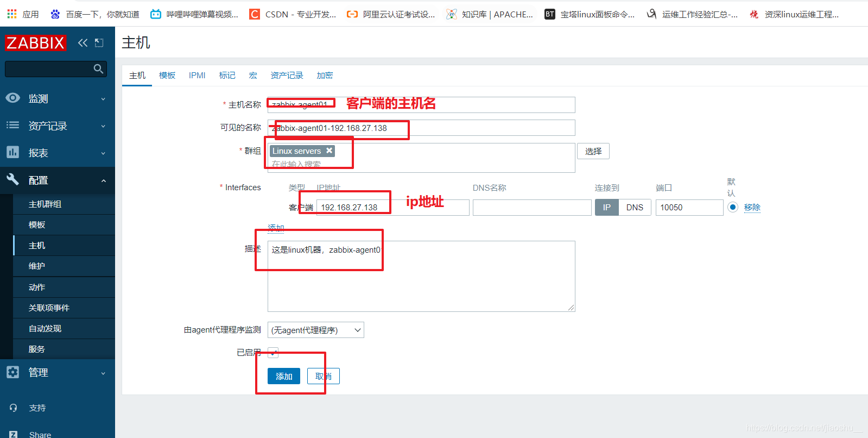Switch to the 加密 tab

coord(325,76)
